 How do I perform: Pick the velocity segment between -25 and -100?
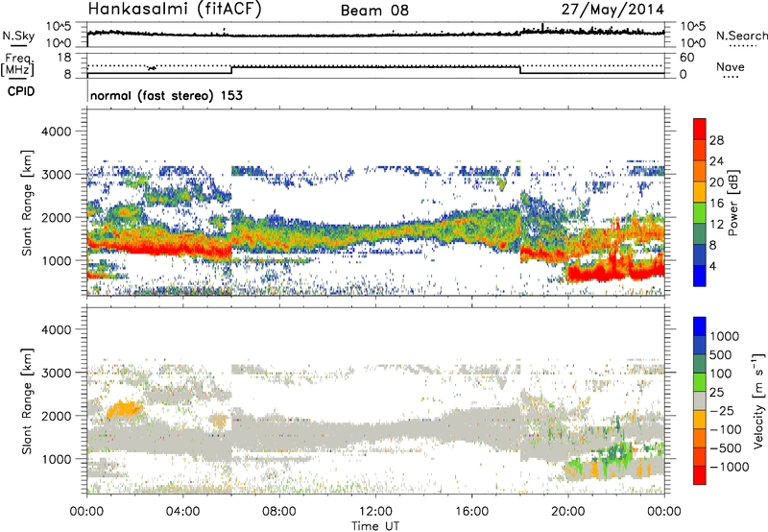click(700, 420)
